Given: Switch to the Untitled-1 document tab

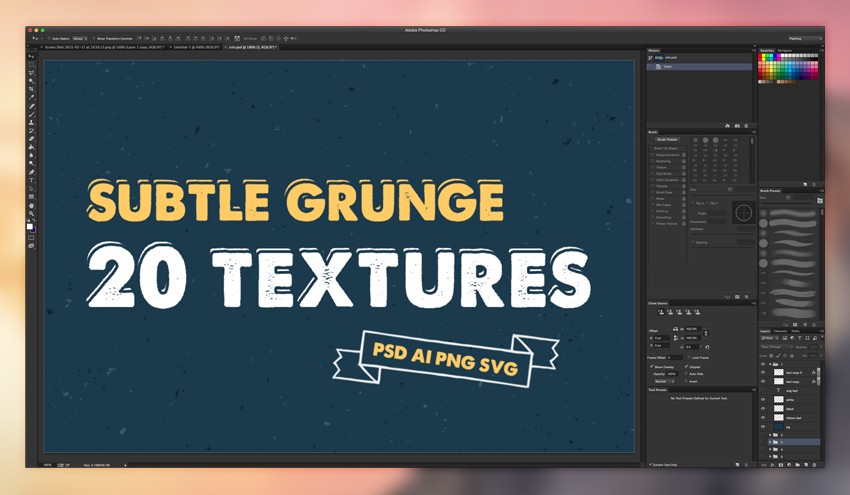Looking at the screenshot, I should coord(196,47).
